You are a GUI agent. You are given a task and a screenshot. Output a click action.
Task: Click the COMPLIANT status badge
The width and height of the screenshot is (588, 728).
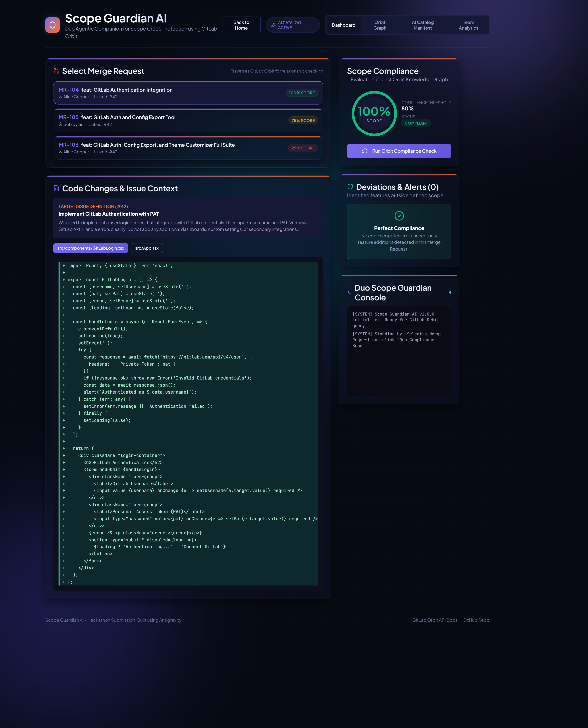(416, 123)
